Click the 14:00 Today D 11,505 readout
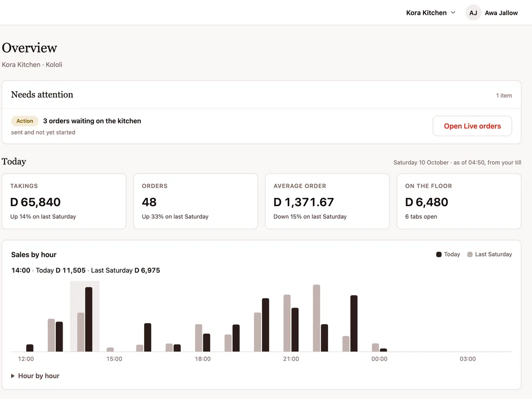 point(85,270)
